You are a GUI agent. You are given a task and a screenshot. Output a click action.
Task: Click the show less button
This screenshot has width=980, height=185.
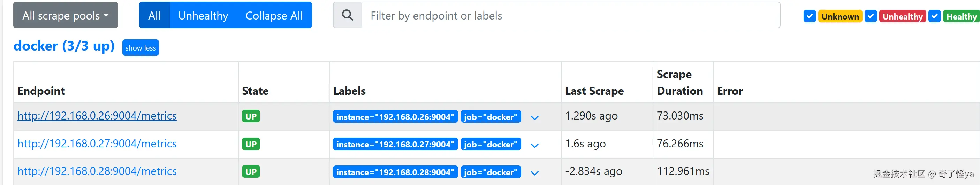click(140, 48)
